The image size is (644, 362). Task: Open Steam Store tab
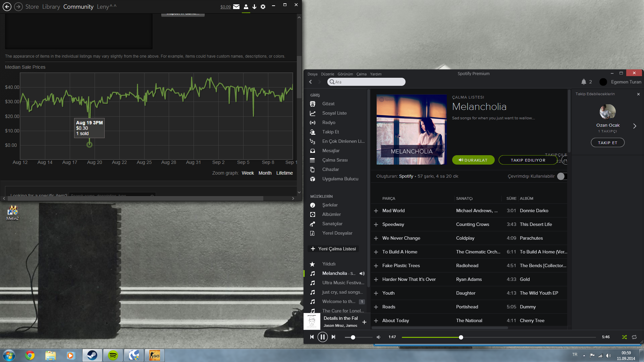point(32,7)
